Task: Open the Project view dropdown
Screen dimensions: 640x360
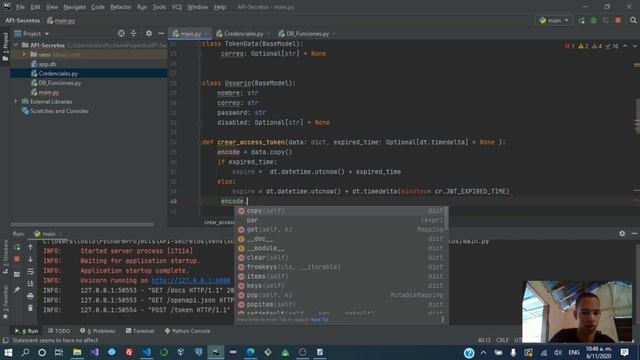Action: [32, 33]
